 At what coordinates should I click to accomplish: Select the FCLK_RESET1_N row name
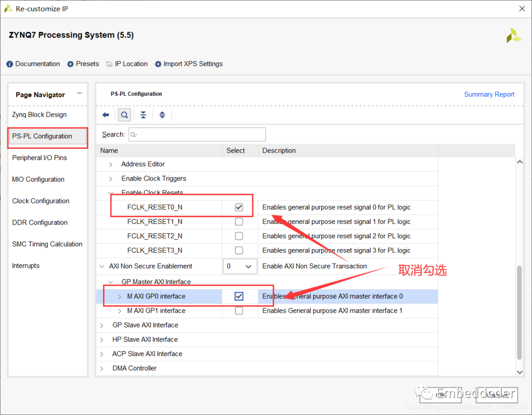pos(155,222)
